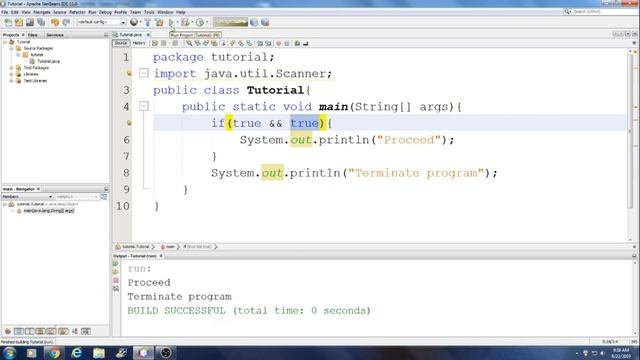Viewport: 640px width, 360px height.
Task: Toggle the Source view button in the editor
Action: coord(120,43)
